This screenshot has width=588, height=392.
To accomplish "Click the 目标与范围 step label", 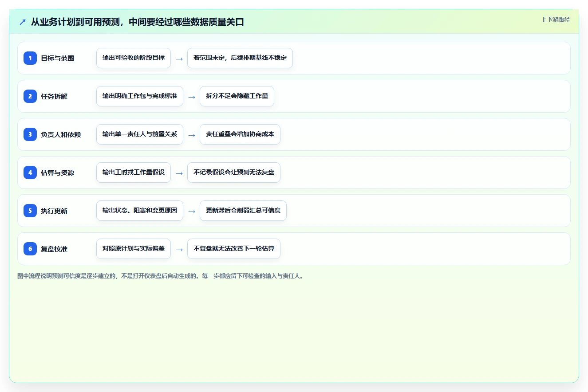I will 57,58.
